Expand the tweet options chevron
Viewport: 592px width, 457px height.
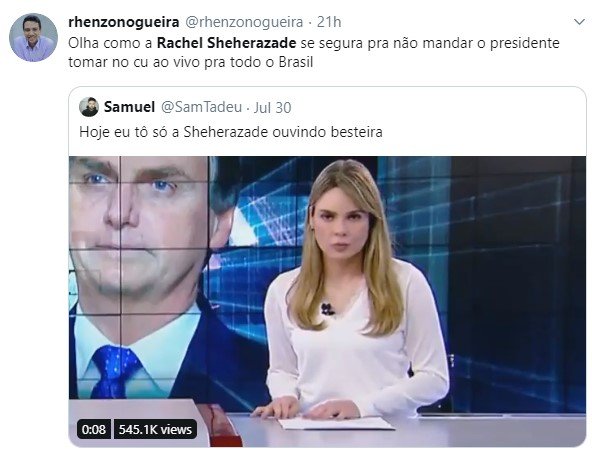(579, 22)
